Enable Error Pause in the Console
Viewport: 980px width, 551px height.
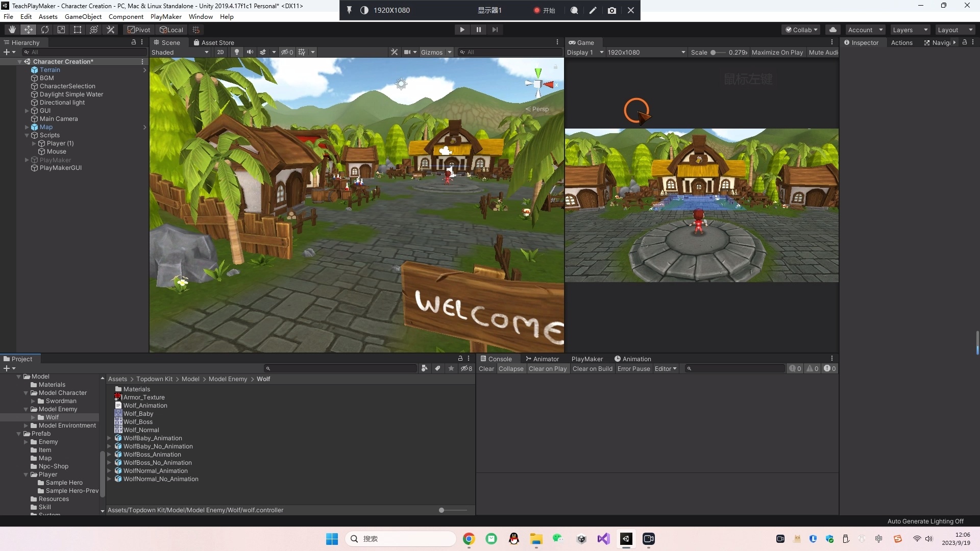click(633, 368)
